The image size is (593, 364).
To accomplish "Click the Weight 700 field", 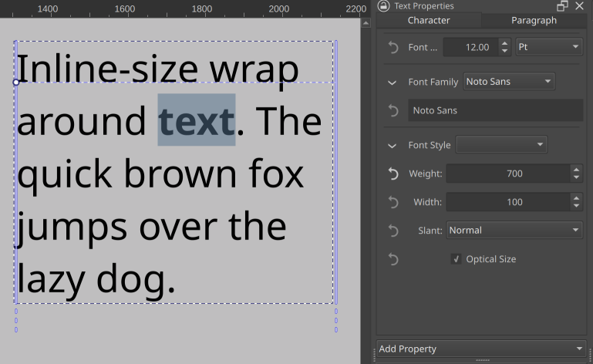I will click(x=508, y=174).
